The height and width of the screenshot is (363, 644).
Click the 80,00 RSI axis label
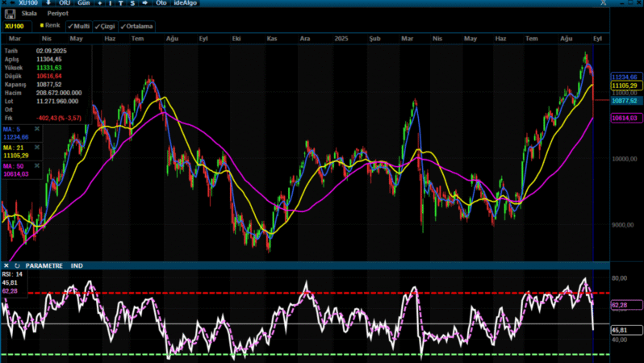coord(619,278)
